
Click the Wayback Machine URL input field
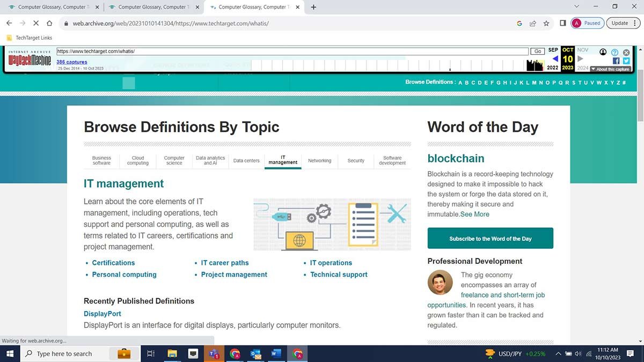(x=292, y=51)
